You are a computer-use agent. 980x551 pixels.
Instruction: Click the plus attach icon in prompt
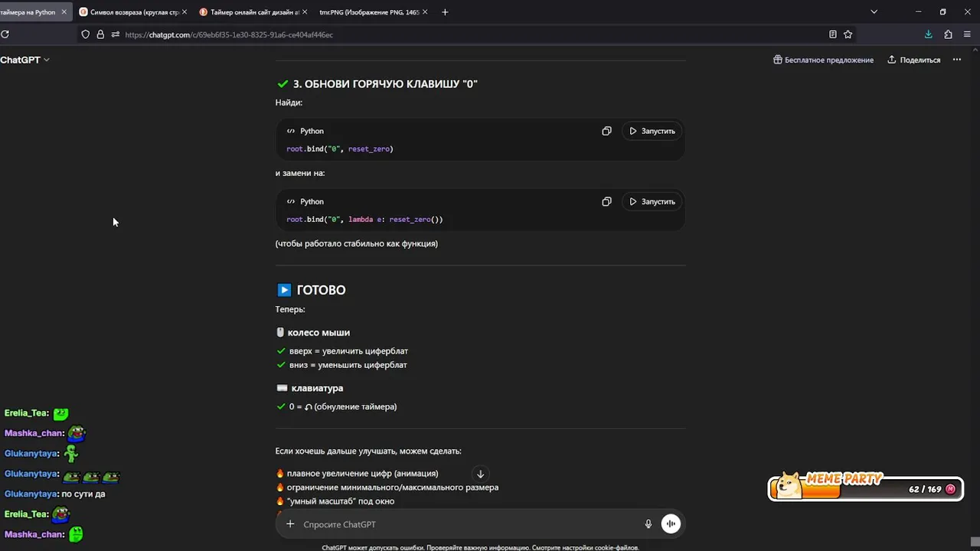pos(290,524)
